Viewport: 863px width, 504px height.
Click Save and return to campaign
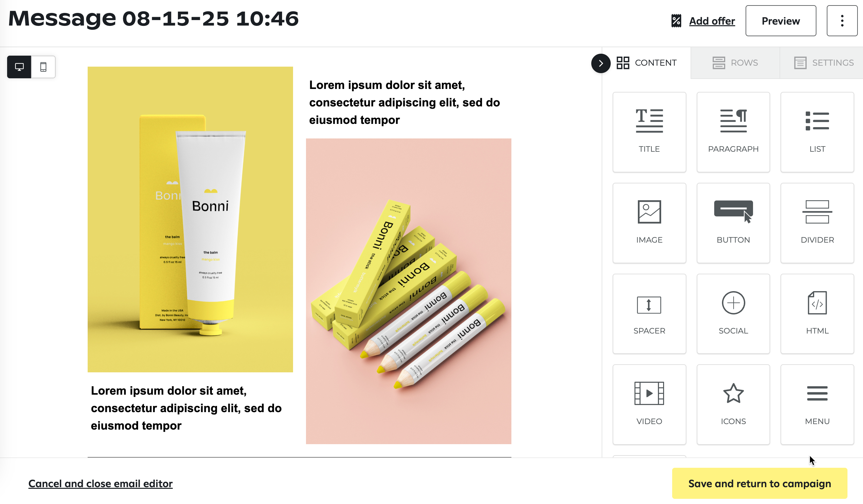coord(759,483)
